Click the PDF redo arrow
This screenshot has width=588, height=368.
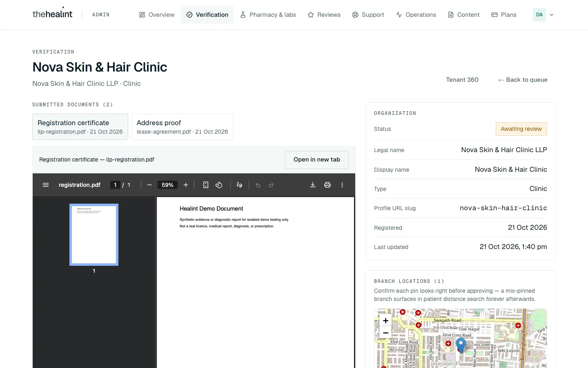(271, 185)
